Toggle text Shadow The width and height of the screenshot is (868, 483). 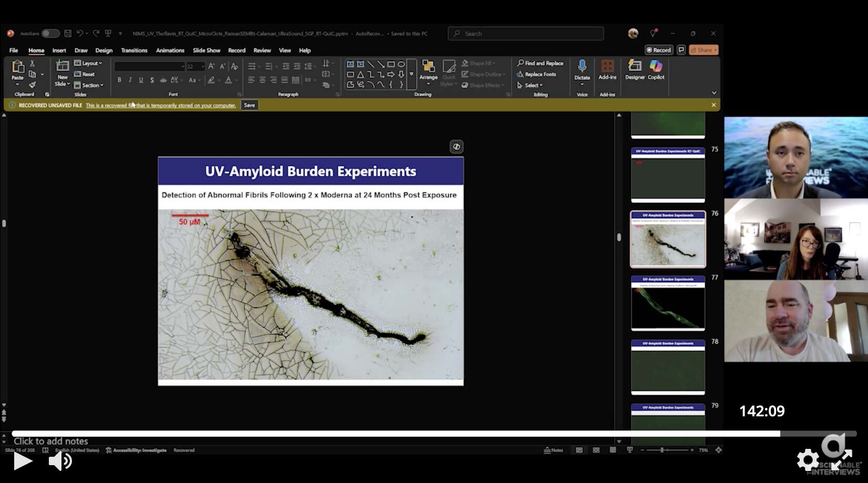coord(152,80)
